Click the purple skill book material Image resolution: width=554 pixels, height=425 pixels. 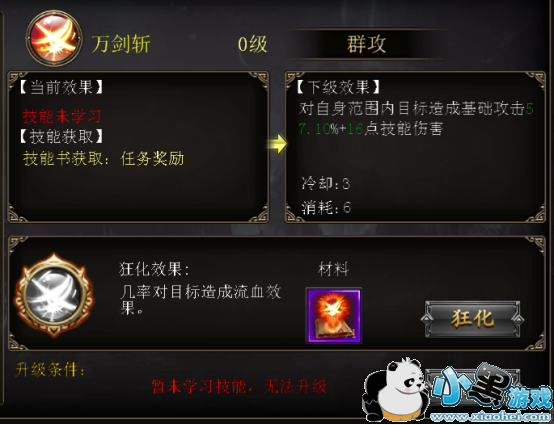coord(334,315)
